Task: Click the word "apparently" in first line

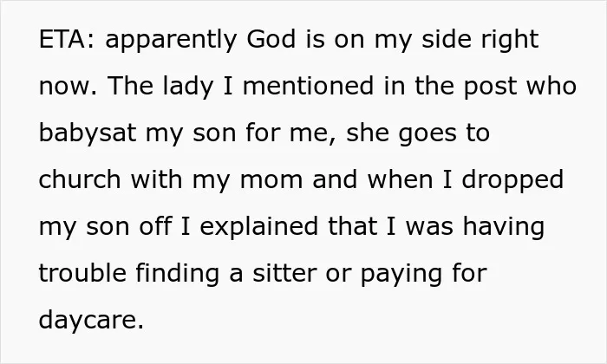Action: tap(171, 42)
